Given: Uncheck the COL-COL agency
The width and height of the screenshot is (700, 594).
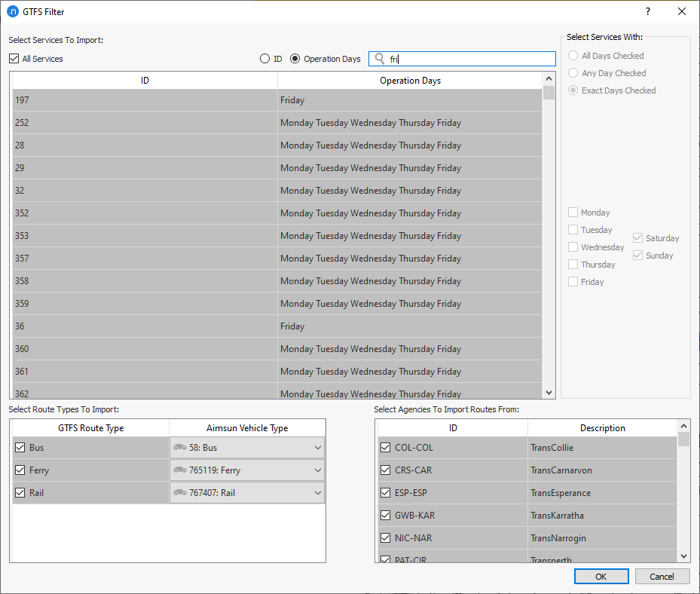Looking at the screenshot, I should pos(384,448).
